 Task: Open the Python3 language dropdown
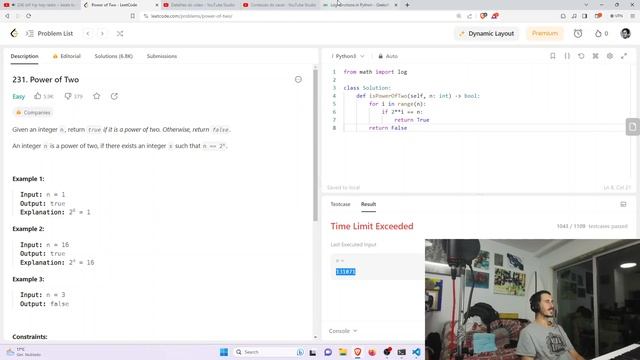pyautogui.click(x=348, y=56)
